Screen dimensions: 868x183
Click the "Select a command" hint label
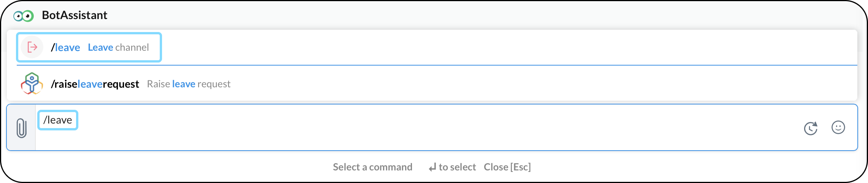(372, 167)
